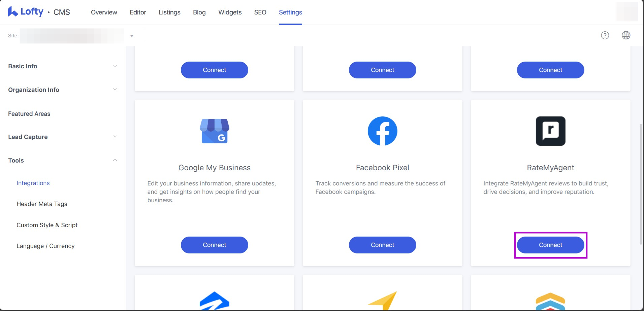The image size is (644, 311).
Task: Click the layered stack logo icon
Action: [x=550, y=302]
